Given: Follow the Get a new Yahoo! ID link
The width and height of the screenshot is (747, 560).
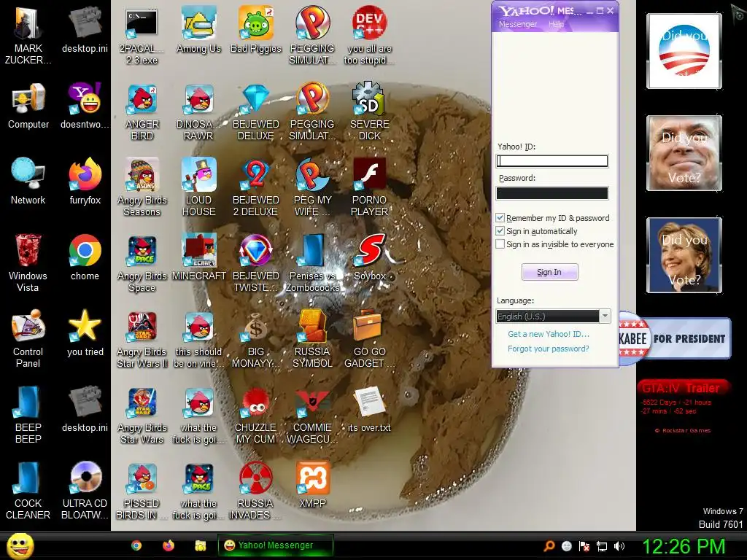Looking at the screenshot, I should [549, 334].
